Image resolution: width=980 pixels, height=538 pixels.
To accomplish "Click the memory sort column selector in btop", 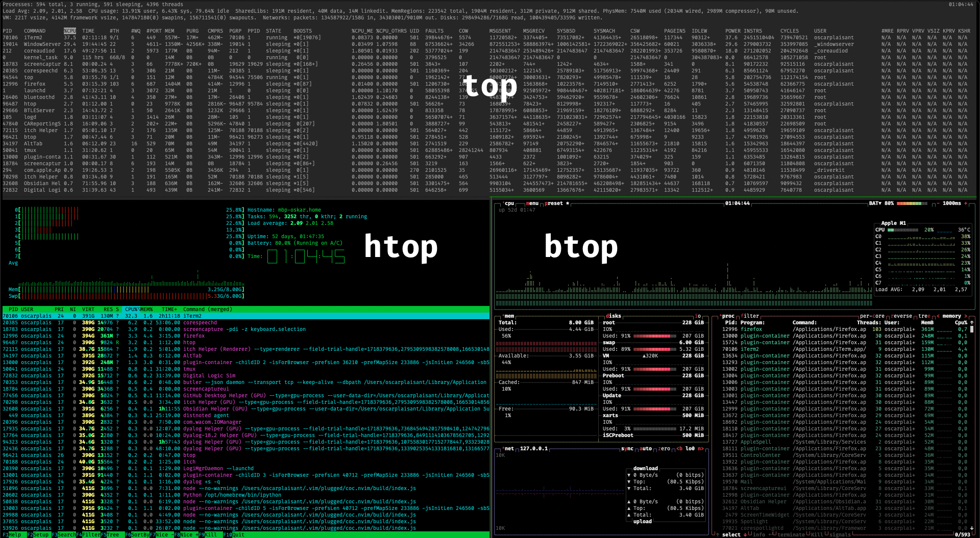I will [951, 316].
